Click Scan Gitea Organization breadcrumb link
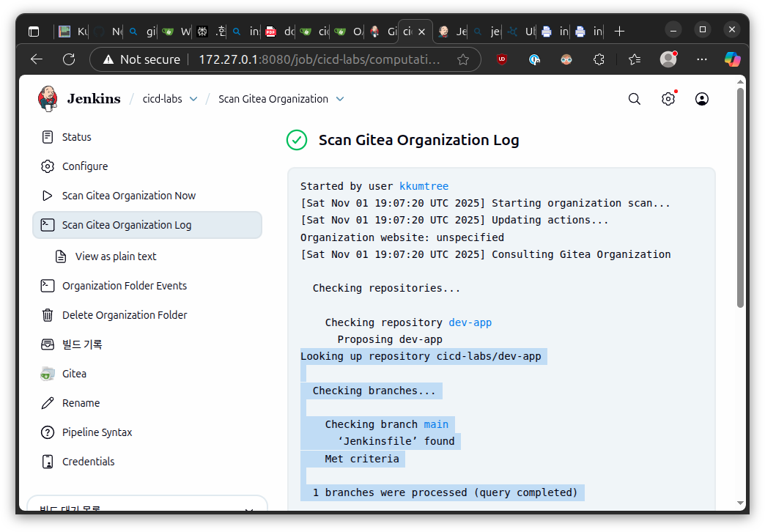This screenshot has width=765, height=532. 273,99
